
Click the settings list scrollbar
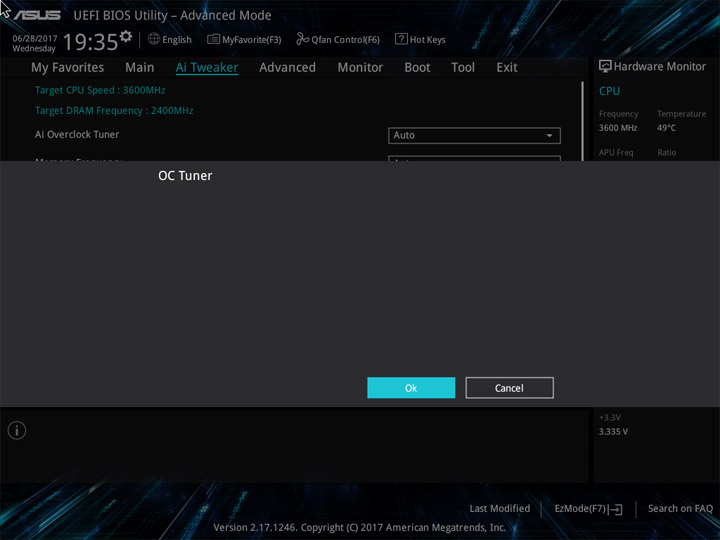[582, 121]
